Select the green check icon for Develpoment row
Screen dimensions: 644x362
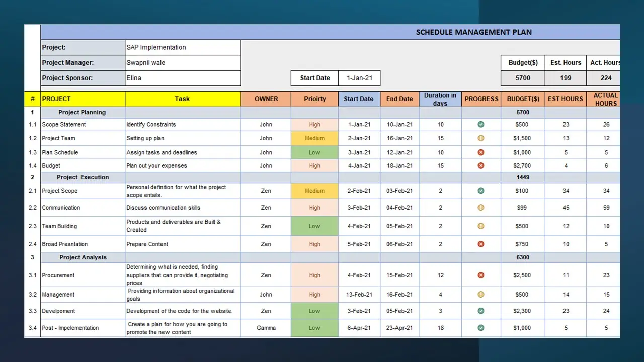[x=481, y=311]
